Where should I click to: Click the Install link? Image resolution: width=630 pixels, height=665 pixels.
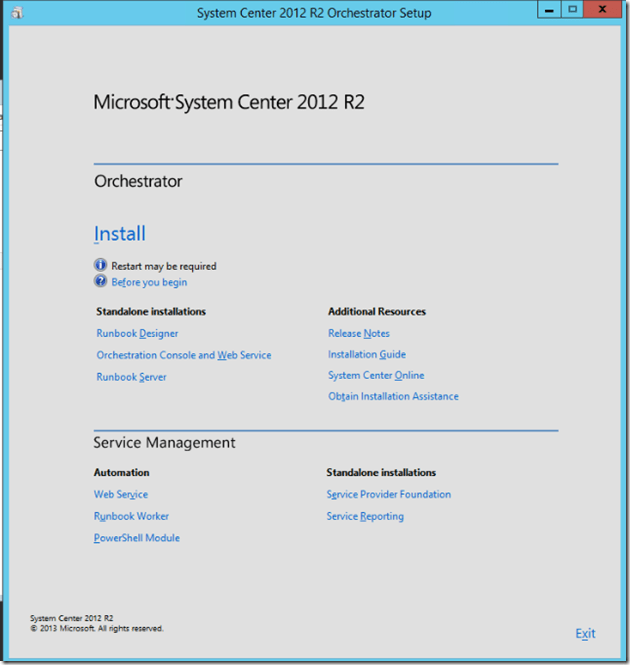119,234
